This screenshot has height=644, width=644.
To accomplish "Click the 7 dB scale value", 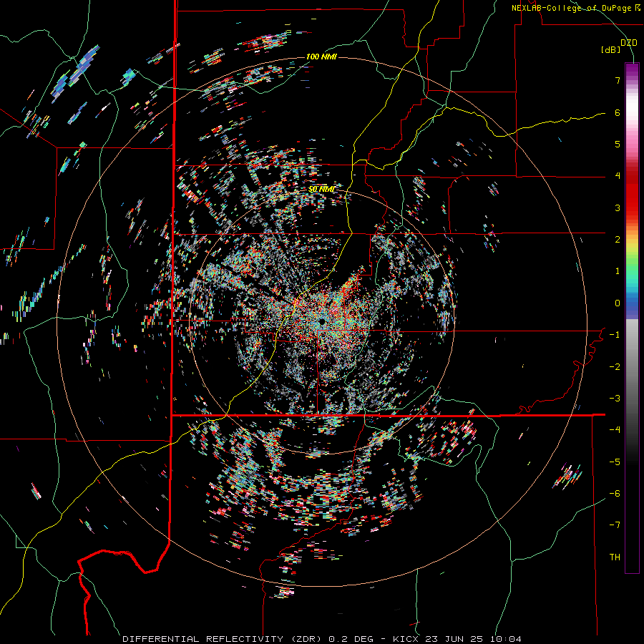I will (x=618, y=80).
